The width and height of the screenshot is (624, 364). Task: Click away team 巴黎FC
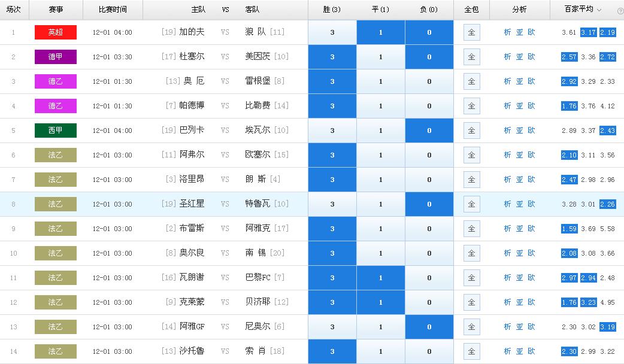pos(258,277)
